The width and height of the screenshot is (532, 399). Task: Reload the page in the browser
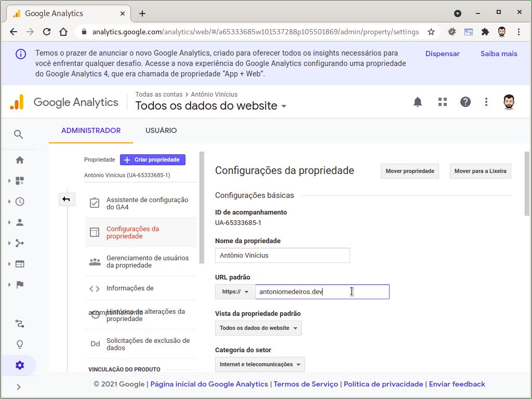click(x=47, y=32)
